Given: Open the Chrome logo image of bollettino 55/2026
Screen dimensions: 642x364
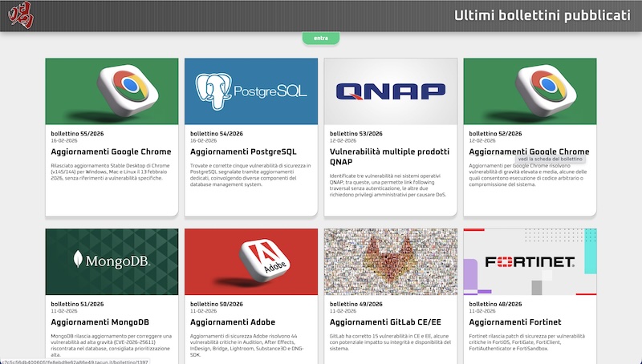Looking at the screenshot, I should coord(112,91).
